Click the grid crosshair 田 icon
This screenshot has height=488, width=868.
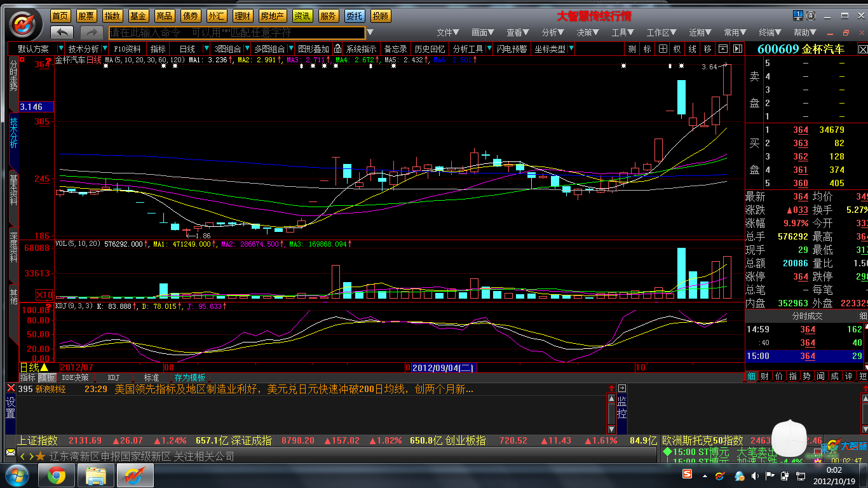pos(662,48)
